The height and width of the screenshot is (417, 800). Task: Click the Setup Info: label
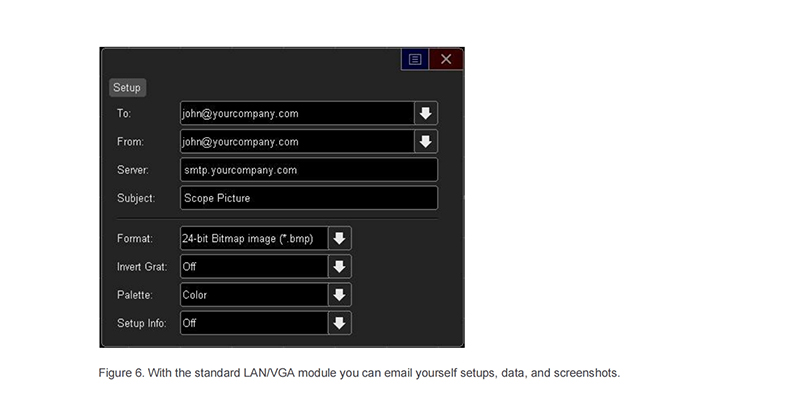(x=142, y=323)
